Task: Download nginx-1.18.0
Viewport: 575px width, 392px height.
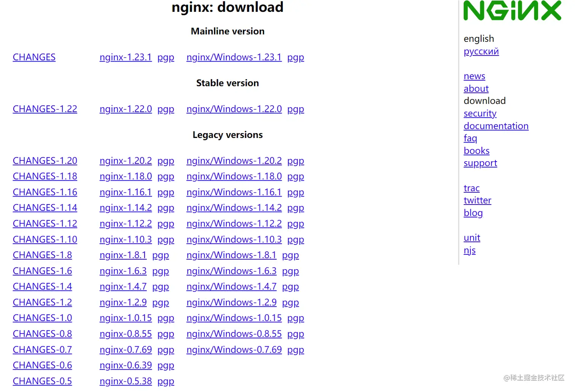Action: coord(125,176)
